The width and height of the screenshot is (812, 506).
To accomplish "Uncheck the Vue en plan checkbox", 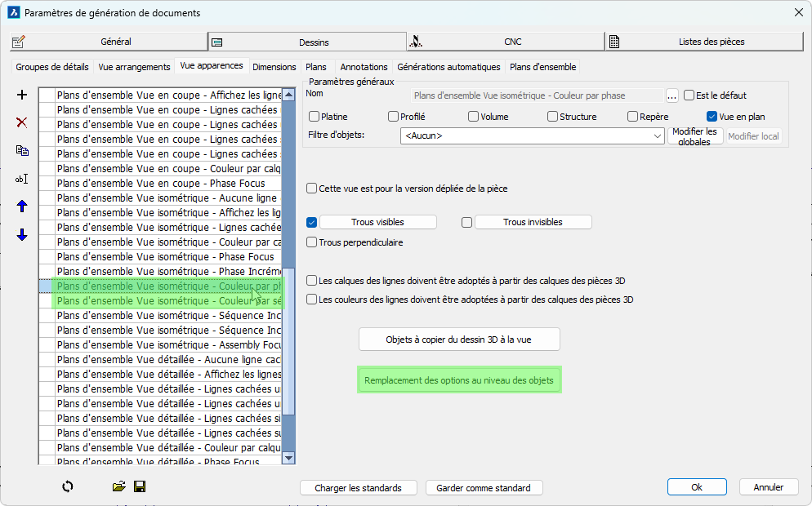I will click(x=712, y=117).
